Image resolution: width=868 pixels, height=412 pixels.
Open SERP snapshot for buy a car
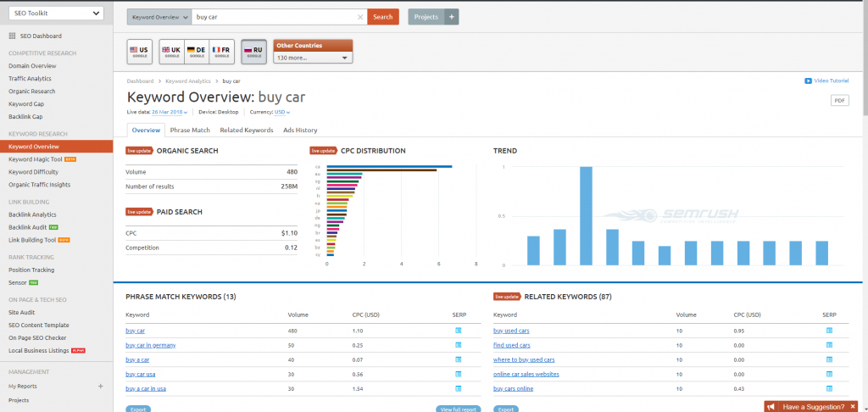pos(459,359)
